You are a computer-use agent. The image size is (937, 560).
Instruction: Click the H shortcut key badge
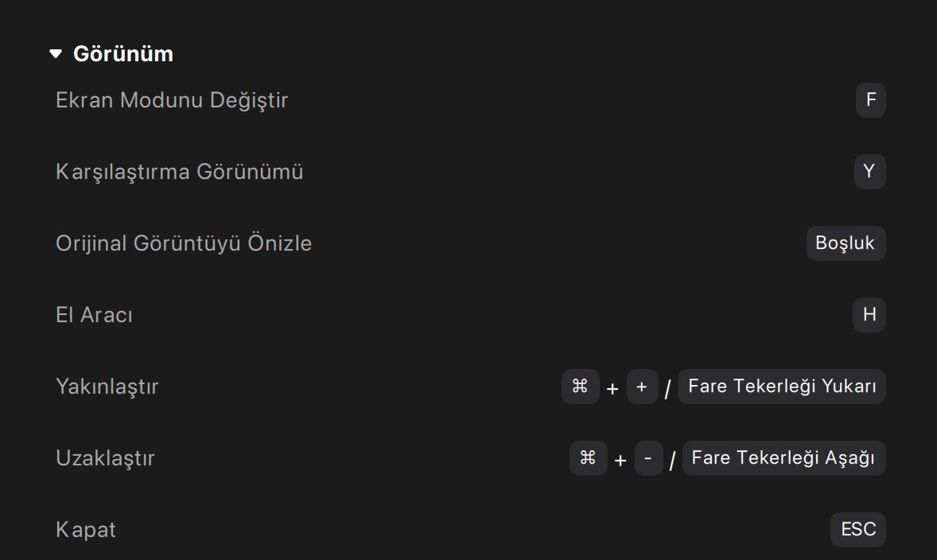point(869,315)
